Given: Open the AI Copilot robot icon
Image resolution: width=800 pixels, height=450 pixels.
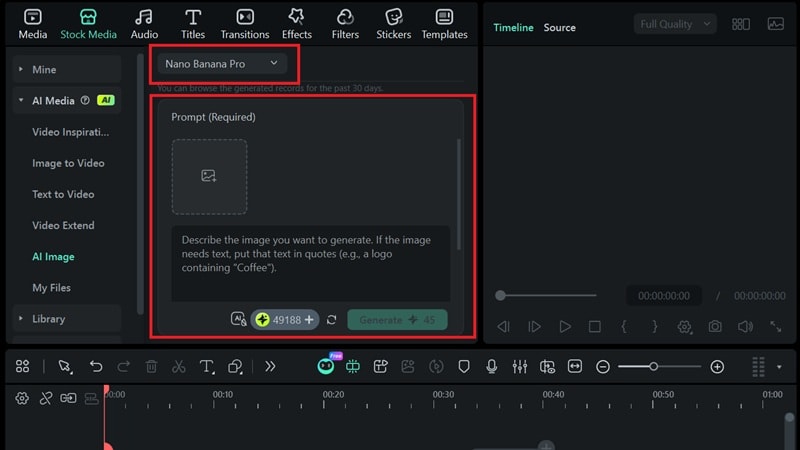Looking at the screenshot, I should [326, 365].
